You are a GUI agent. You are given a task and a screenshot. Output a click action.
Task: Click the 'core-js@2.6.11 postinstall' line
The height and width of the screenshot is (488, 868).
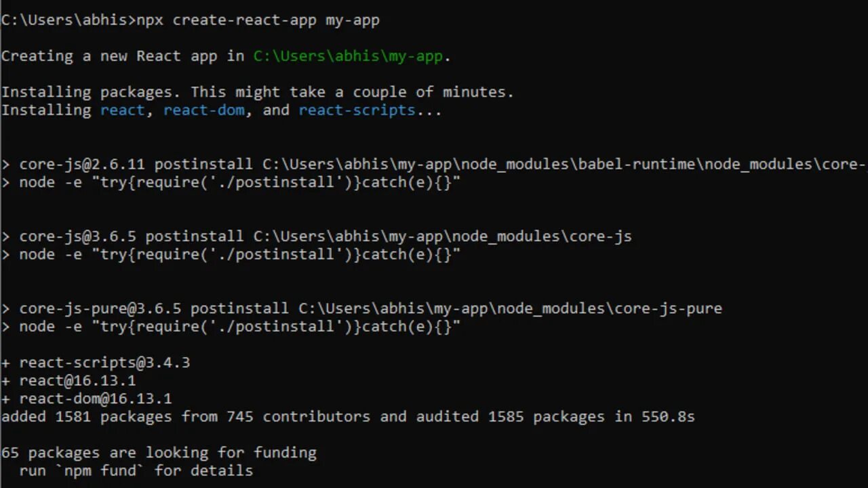coord(434,165)
